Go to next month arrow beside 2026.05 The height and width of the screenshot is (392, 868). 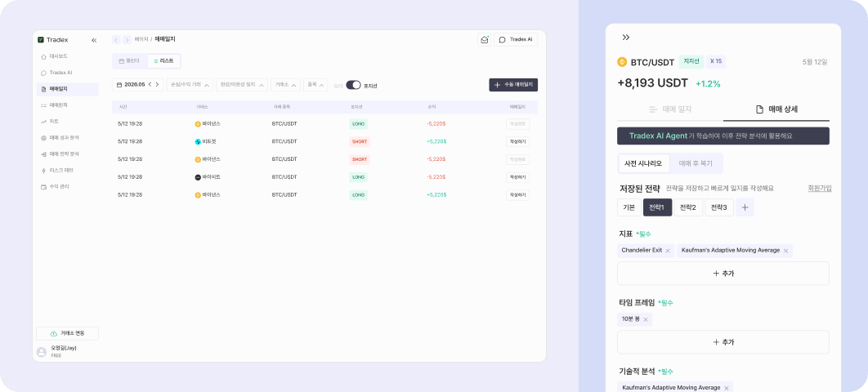click(x=157, y=85)
